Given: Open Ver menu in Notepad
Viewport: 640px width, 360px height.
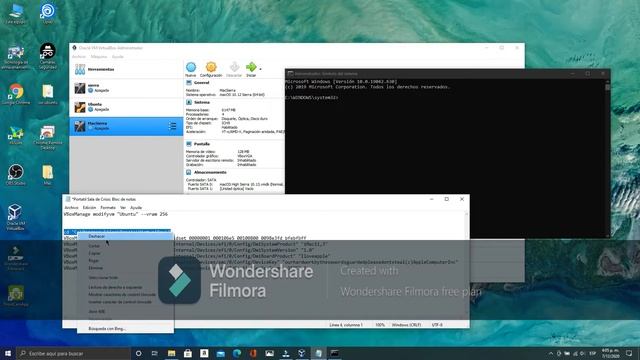Looking at the screenshot, I should (x=123, y=208).
